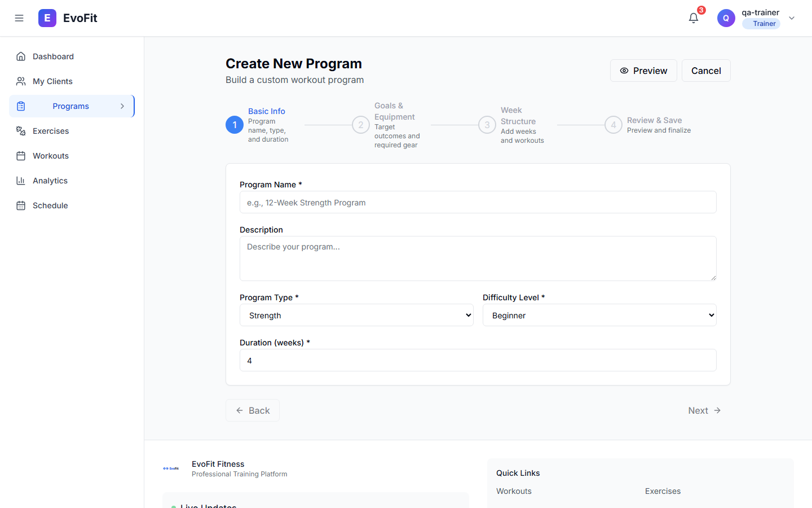812x508 pixels.
Task: Open notifications via the bell icon
Action: tap(693, 17)
